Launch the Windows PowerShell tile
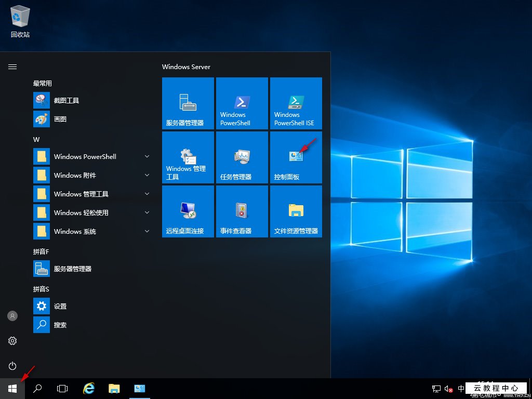The image size is (532, 399). [242, 103]
